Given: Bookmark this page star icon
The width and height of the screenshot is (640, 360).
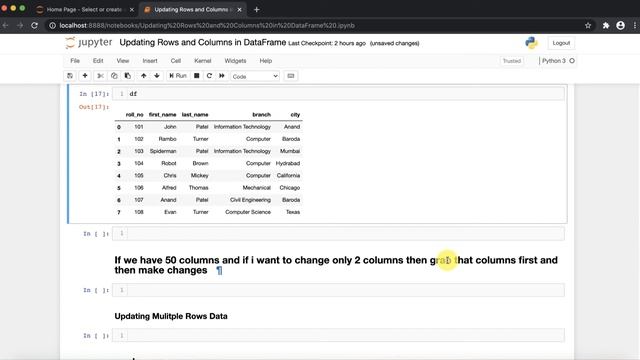Looking at the screenshot, I should (x=588, y=25).
